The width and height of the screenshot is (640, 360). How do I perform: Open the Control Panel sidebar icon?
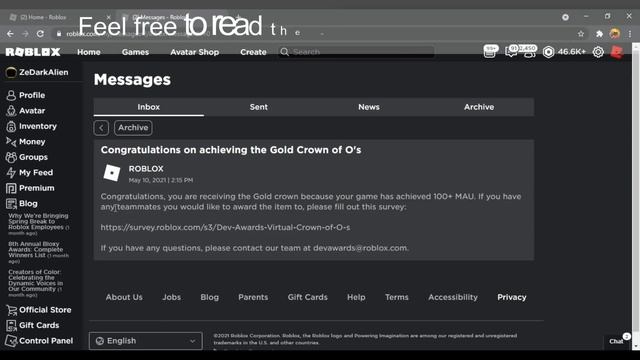[x=11, y=341]
